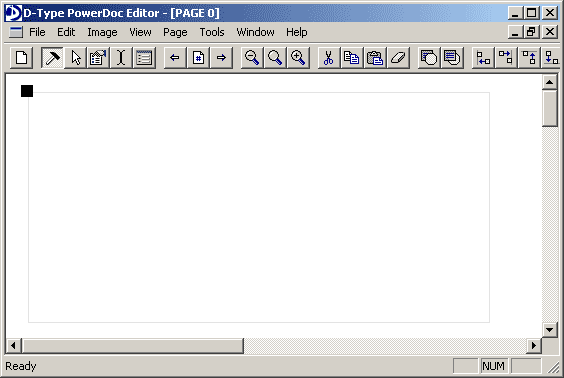Click the black square handle on page
The height and width of the screenshot is (378, 564).
27,91
